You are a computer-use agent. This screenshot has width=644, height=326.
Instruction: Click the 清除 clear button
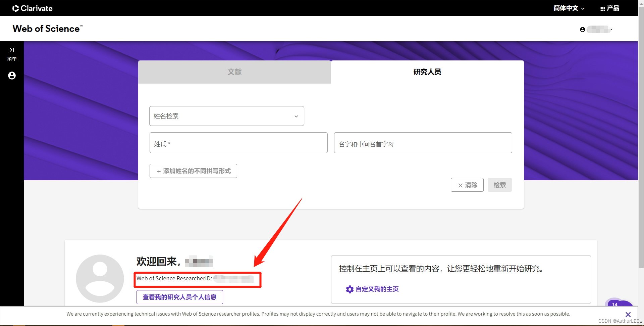pyautogui.click(x=467, y=185)
